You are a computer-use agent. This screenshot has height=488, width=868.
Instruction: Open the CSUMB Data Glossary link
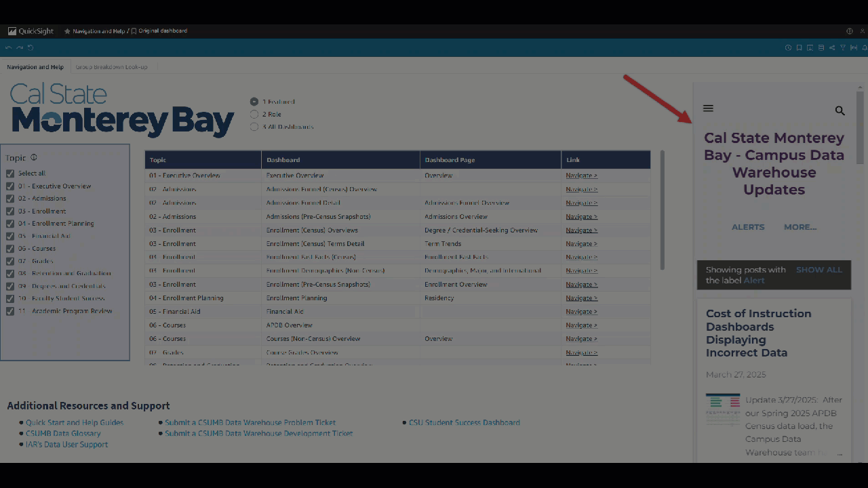(63, 433)
